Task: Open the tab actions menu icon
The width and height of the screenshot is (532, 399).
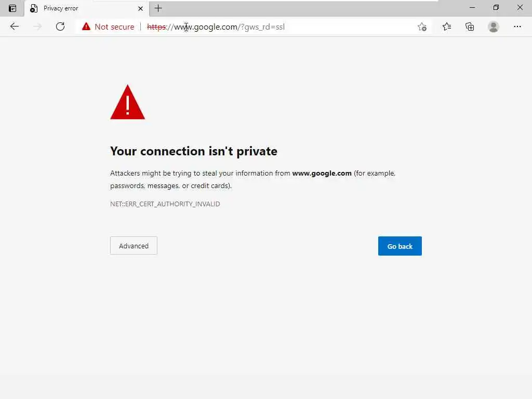Action: 12,8
